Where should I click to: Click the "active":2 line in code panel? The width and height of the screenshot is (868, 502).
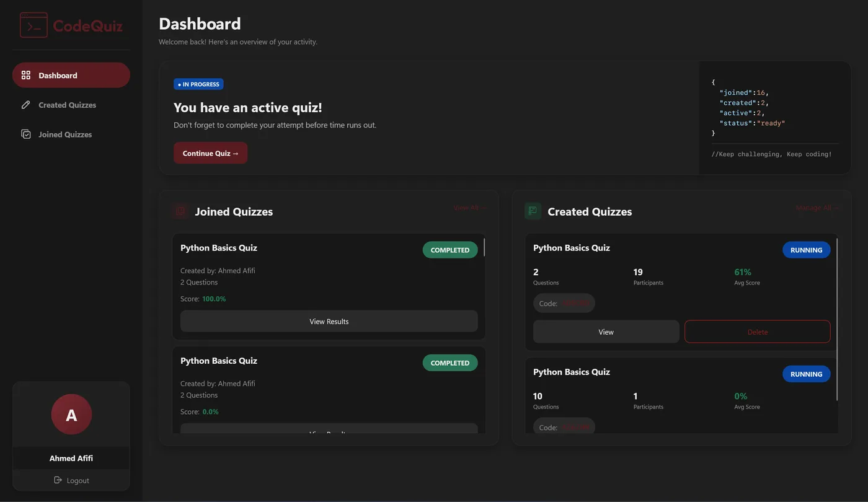[742, 113]
